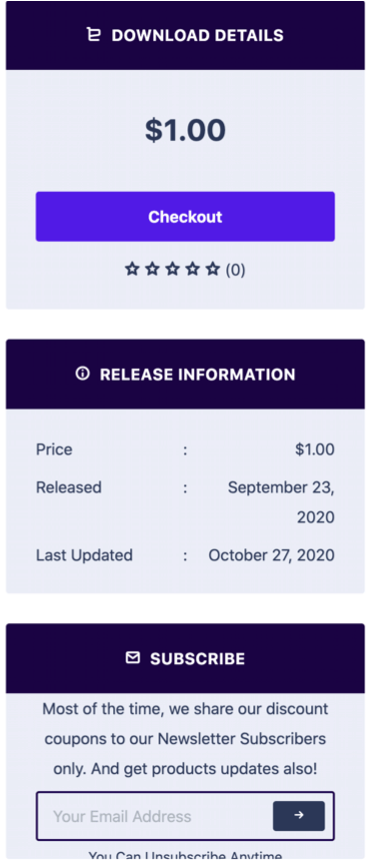369x868 pixels.
Task: Click the Price value in Release Information
Action: pyautogui.click(x=315, y=449)
